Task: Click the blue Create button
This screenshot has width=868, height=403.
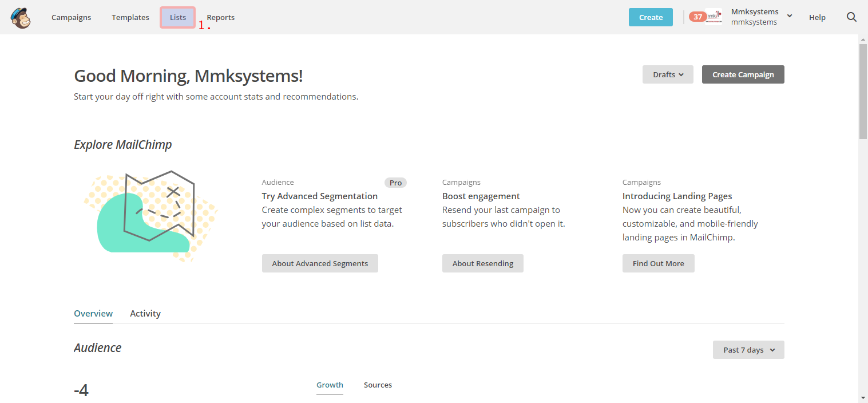Action: [x=651, y=17]
